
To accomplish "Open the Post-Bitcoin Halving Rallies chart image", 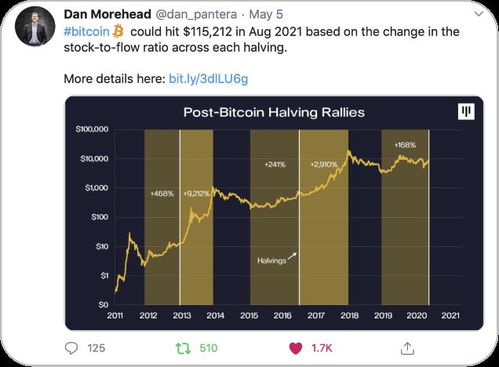I will [274, 213].
